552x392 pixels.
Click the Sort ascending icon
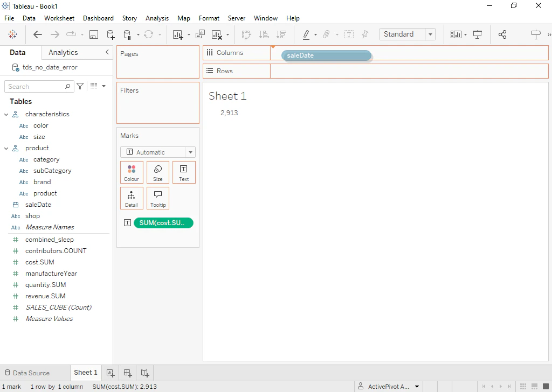tap(264, 34)
